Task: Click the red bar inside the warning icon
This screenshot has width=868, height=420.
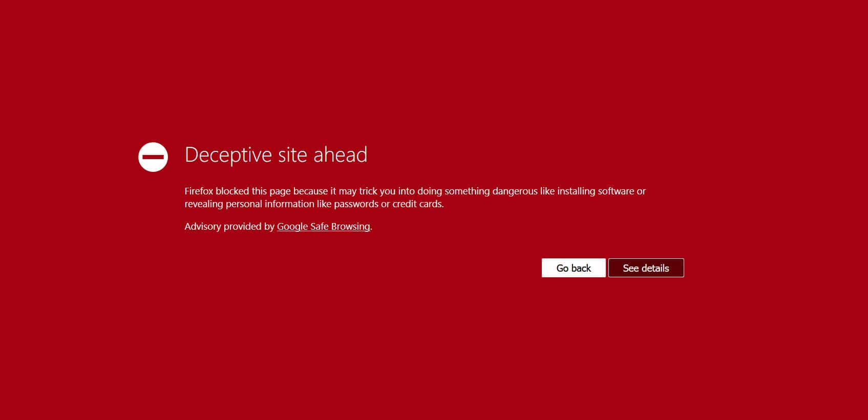Action: [x=153, y=157]
